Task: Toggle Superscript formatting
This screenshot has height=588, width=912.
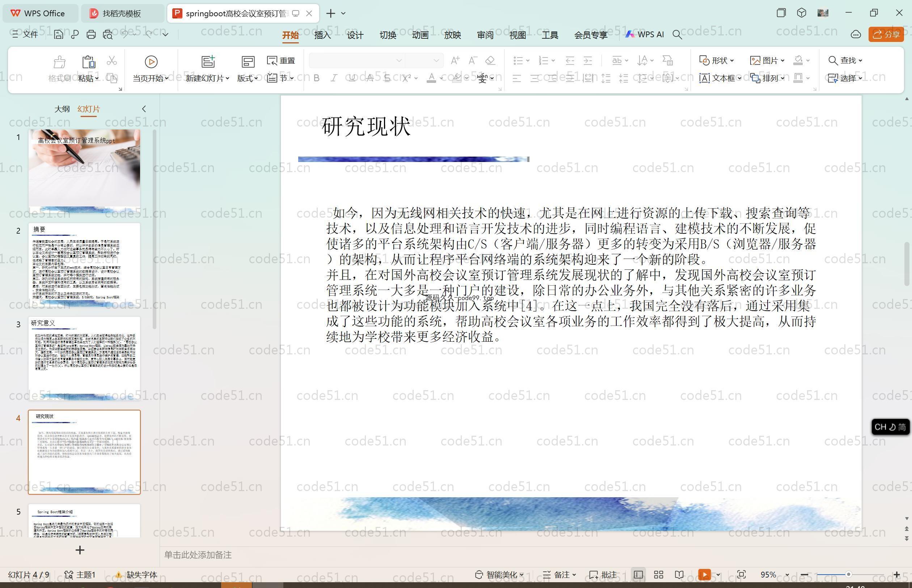Action: pos(406,78)
